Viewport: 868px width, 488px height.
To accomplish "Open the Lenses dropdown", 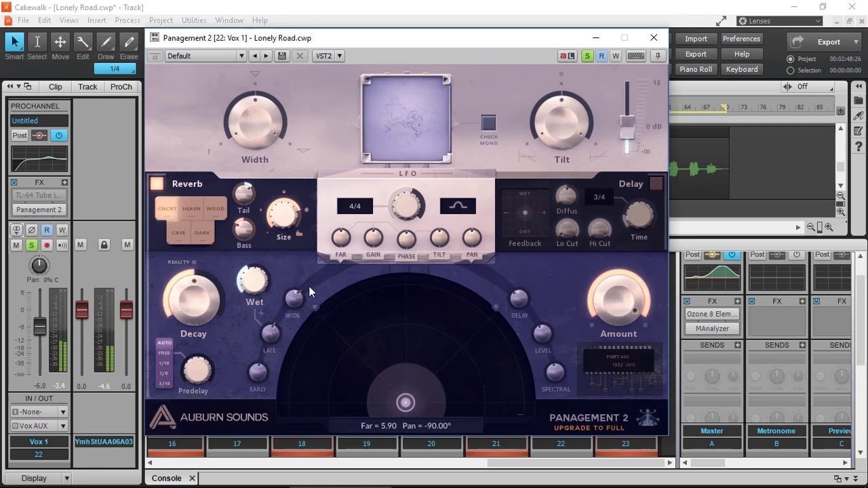I will pos(780,21).
